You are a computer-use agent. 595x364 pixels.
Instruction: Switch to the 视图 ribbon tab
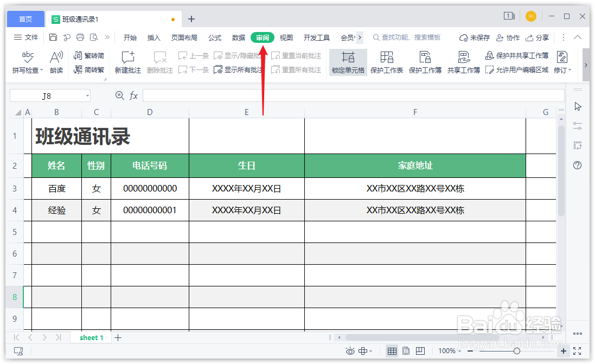[286, 37]
